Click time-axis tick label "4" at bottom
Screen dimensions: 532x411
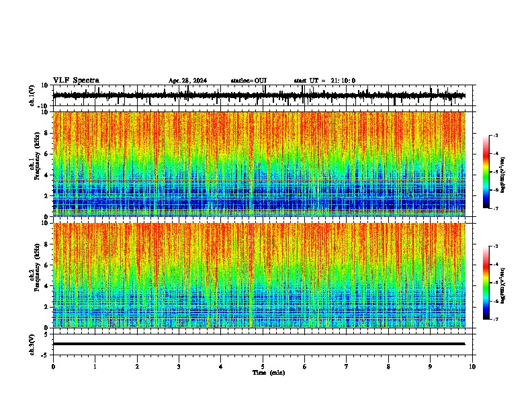point(221,367)
